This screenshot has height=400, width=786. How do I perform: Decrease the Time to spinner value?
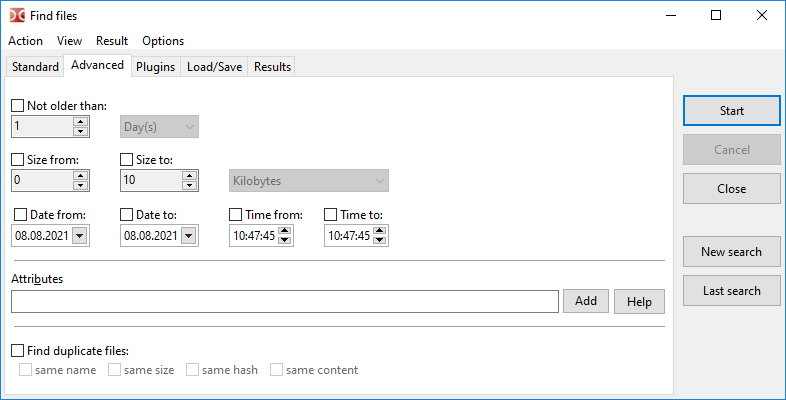coord(380,241)
